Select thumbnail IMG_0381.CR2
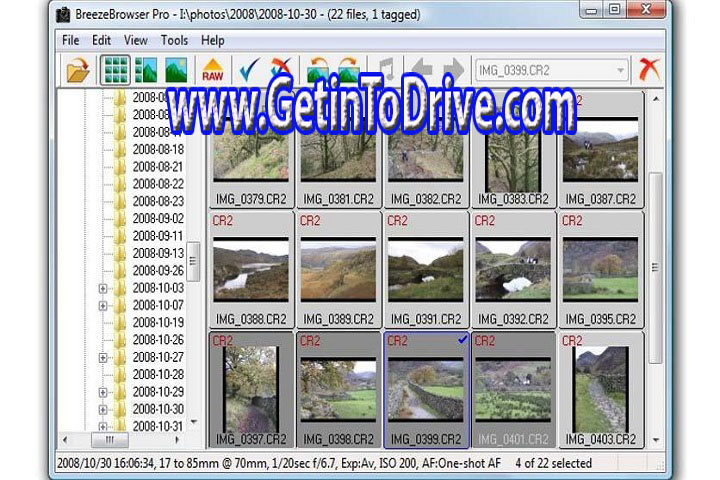The height and width of the screenshot is (480, 720). coord(338,152)
